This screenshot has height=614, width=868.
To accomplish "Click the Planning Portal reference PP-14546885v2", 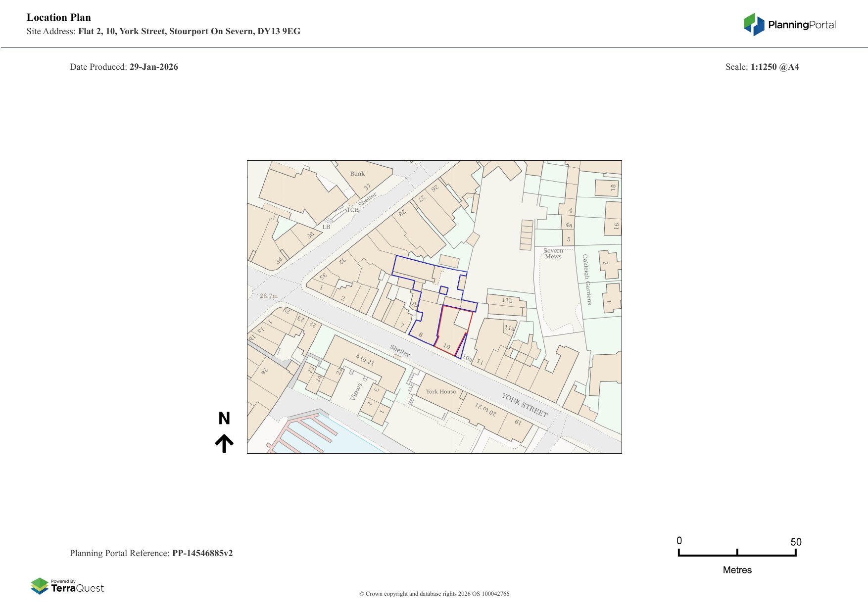I will [x=202, y=553].
